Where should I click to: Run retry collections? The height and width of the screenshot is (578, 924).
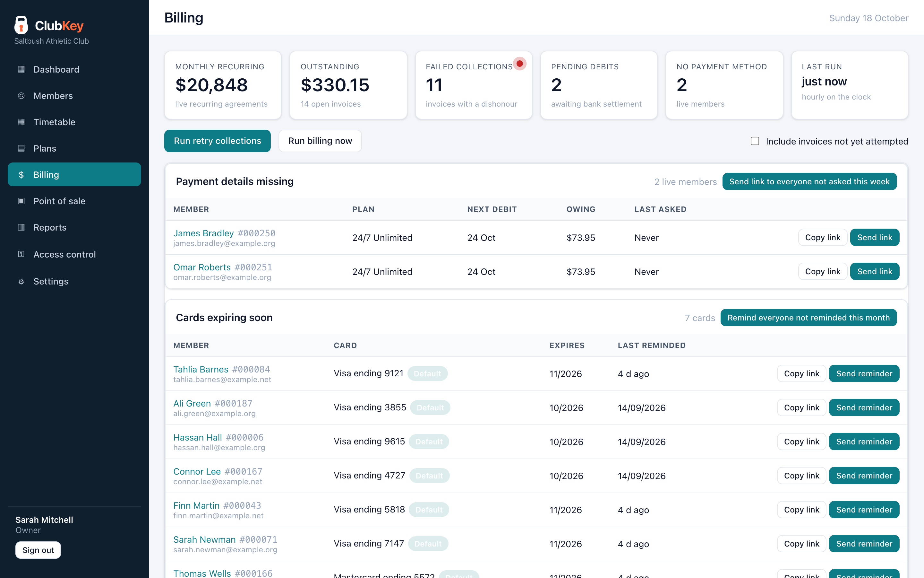pos(217,141)
